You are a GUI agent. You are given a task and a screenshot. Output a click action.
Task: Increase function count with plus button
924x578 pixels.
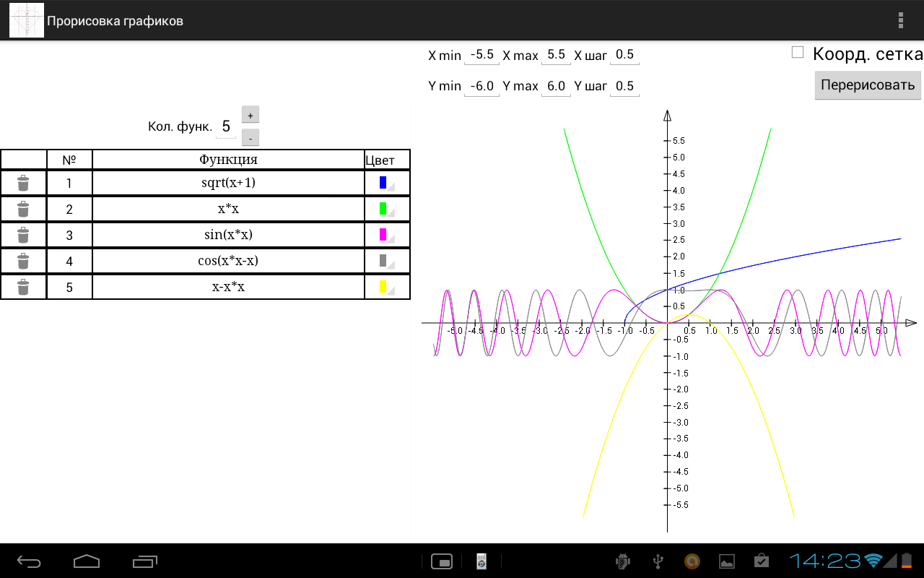pos(250,115)
